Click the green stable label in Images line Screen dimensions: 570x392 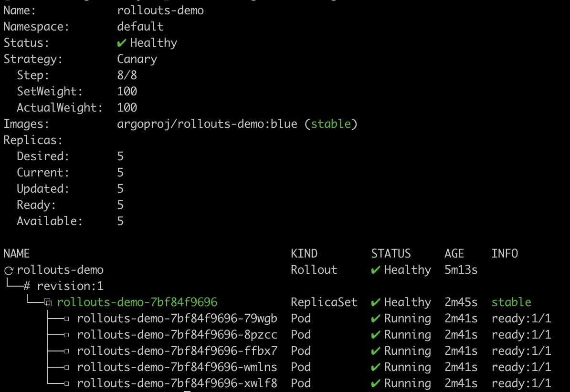click(x=331, y=124)
